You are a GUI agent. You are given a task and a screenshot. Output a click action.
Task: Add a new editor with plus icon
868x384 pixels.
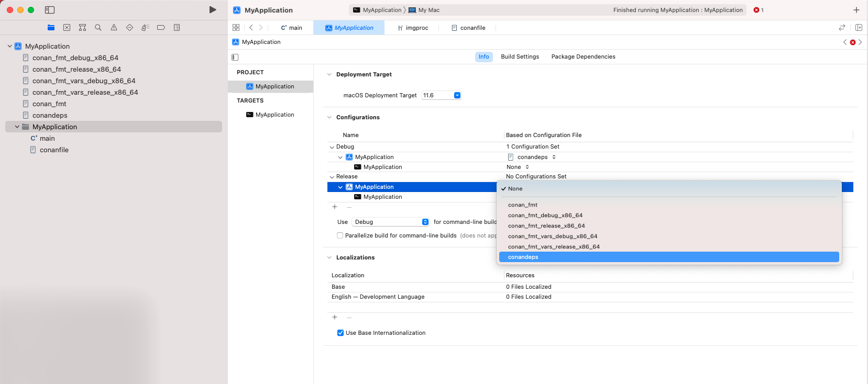coord(856,10)
